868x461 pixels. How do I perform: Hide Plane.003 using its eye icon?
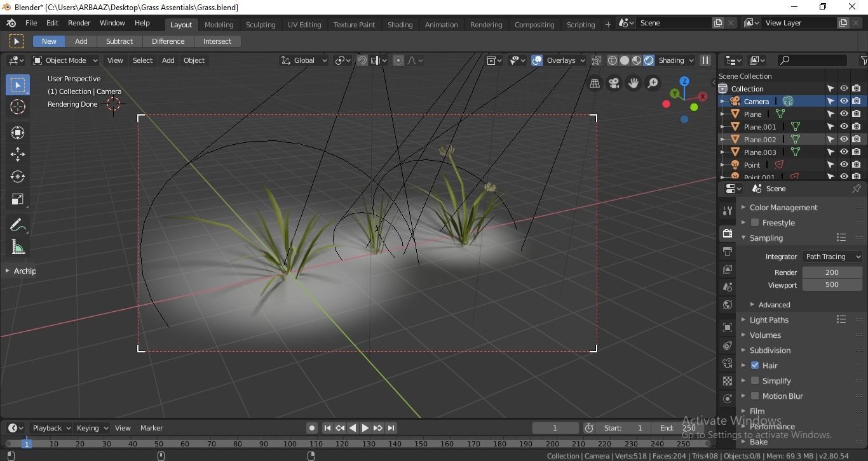(x=844, y=152)
